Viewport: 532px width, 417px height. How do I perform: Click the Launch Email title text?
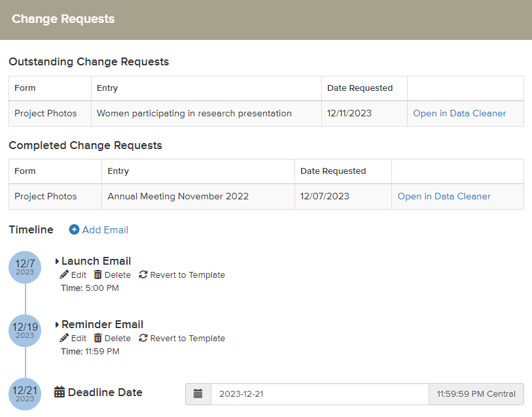click(x=96, y=261)
